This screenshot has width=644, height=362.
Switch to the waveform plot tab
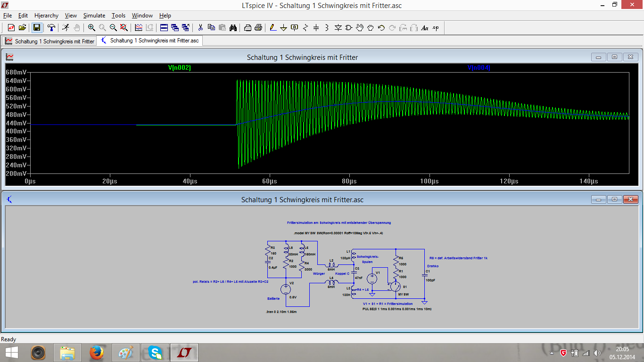point(50,41)
